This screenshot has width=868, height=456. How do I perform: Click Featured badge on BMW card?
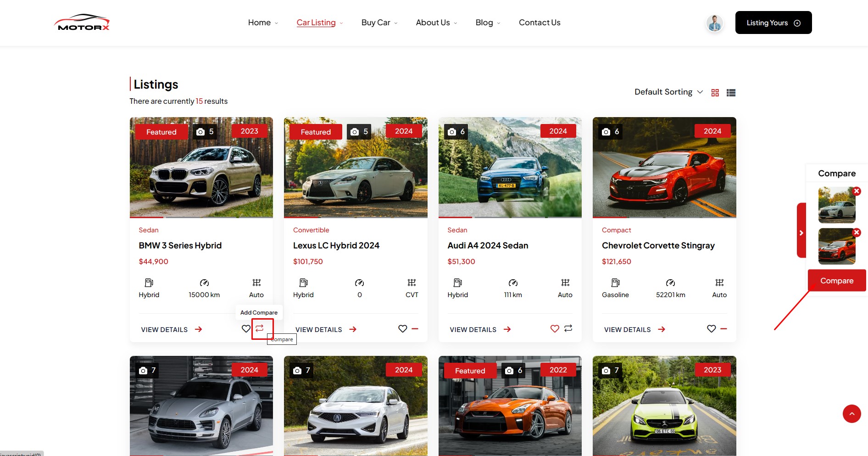click(x=161, y=132)
